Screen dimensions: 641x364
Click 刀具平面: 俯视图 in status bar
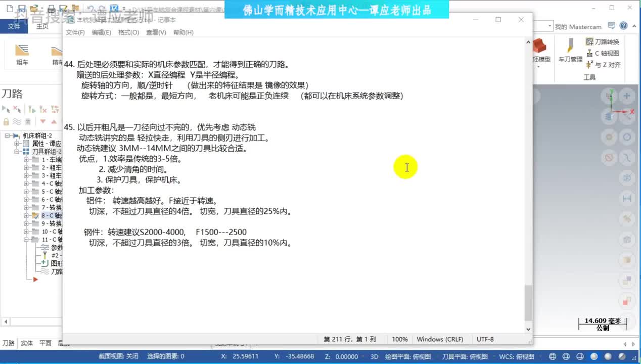465,356
